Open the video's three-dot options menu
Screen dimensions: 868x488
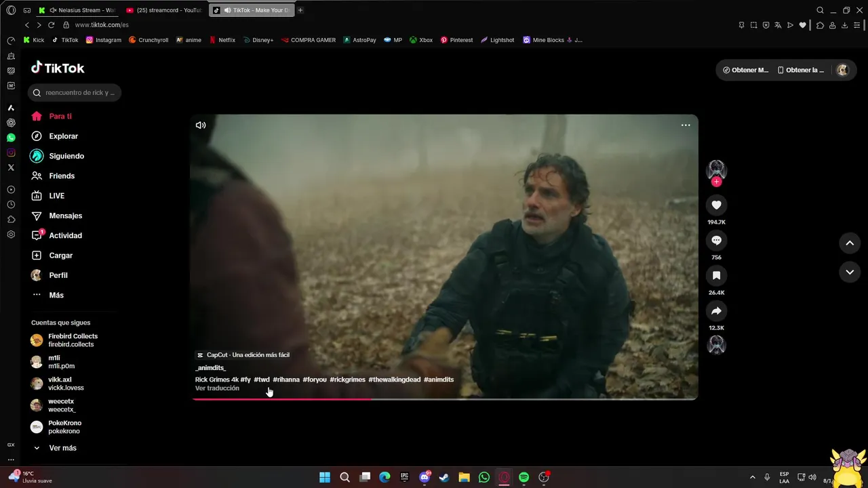click(686, 125)
